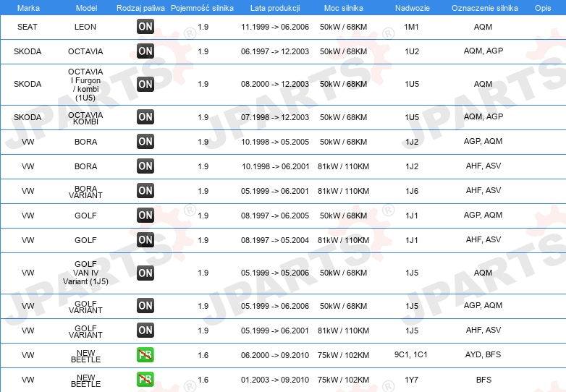The height and width of the screenshot is (392, 566).
Task: Click engine code BFS in 1Y7 row
Action: click(x=483, y=380)
